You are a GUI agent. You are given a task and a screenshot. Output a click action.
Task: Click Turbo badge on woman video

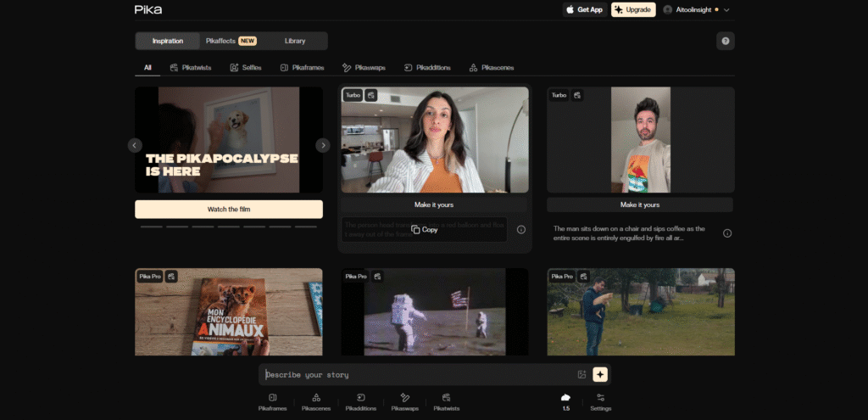[353, 95]
